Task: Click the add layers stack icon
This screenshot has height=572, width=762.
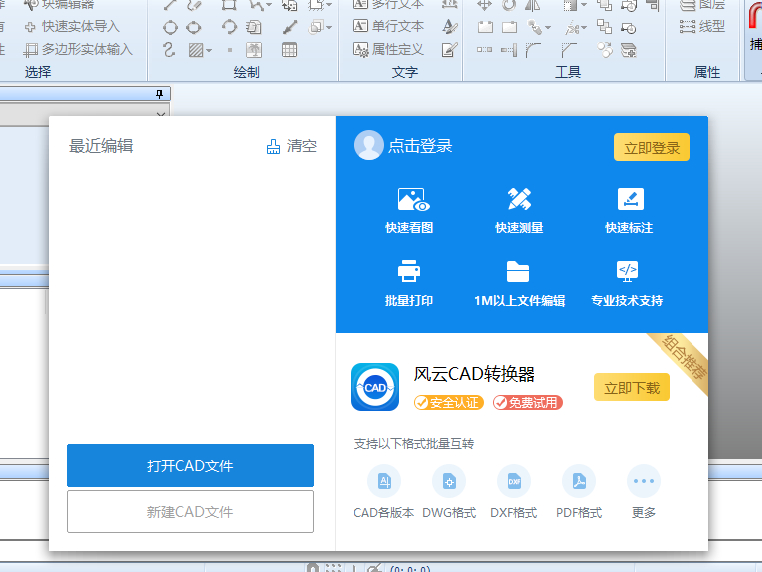Action: pyautogui.click(x=628, y=50)
